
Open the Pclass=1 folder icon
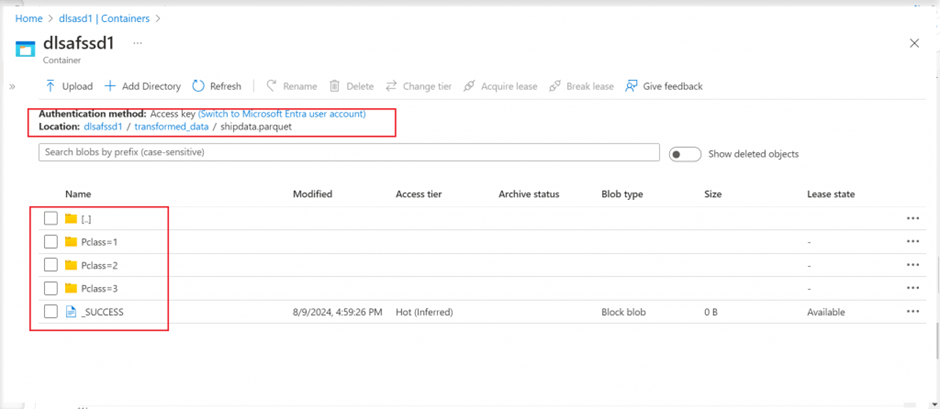(71, 242)
